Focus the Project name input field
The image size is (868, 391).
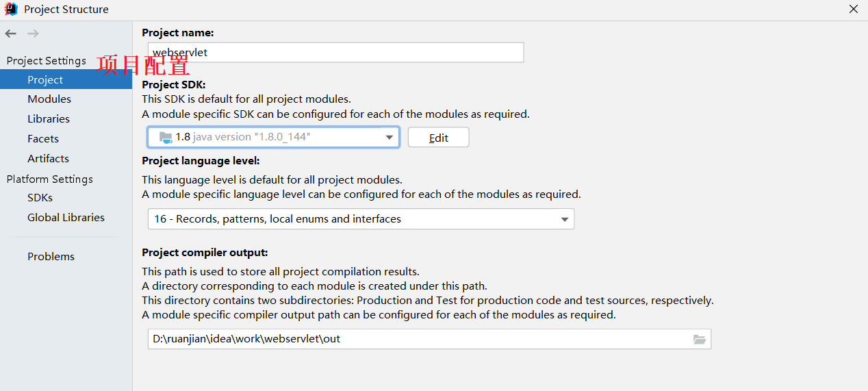[x=336, y=53]
